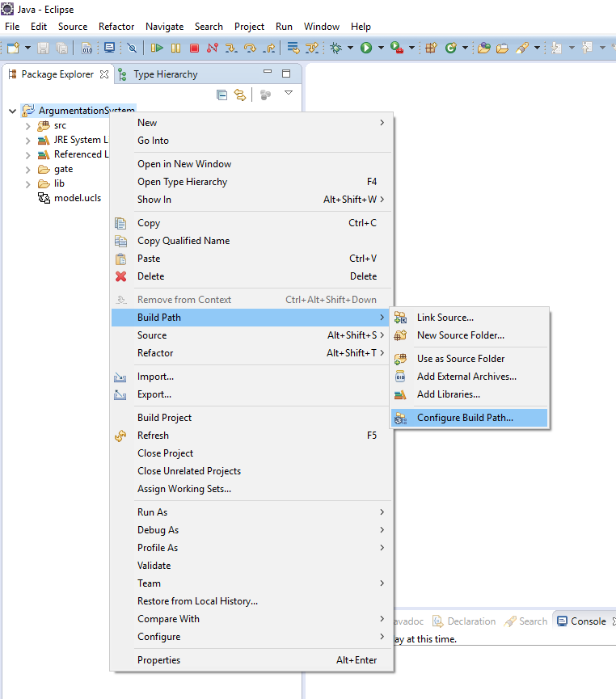The height and width of the screenshot is (699, 616).
Task: Click the Step Into icon
Action: (x=231, y=48)
